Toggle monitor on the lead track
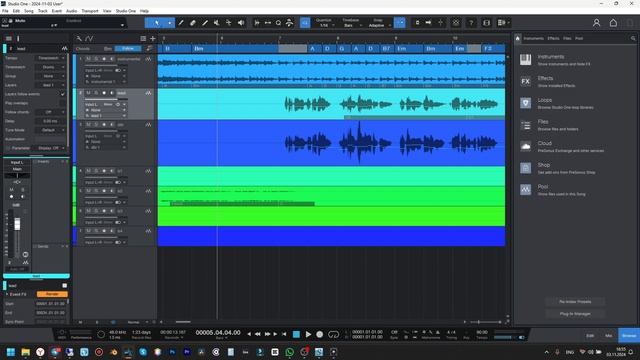The height and width of the screenshot is (360, 640). click(111, 93)
